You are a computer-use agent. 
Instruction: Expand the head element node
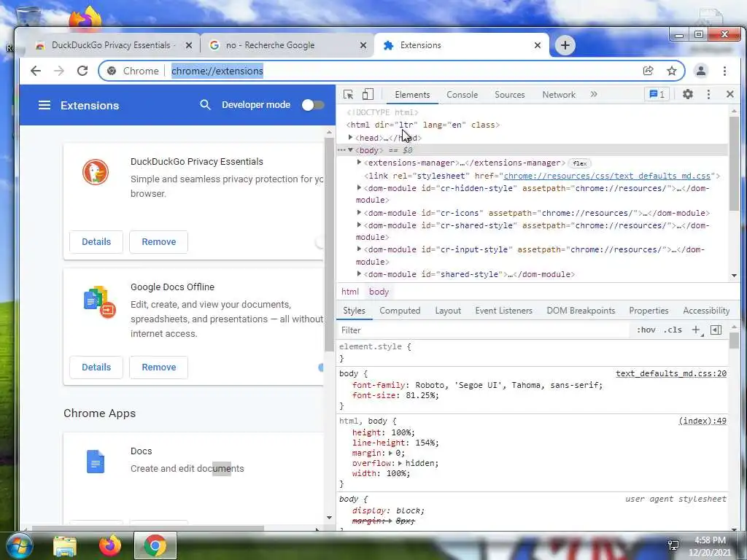click(351, 138)
